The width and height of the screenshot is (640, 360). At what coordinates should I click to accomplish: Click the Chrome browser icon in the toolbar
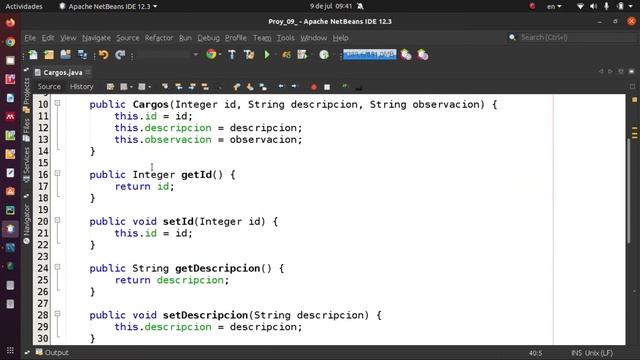(x=211, y=54)
